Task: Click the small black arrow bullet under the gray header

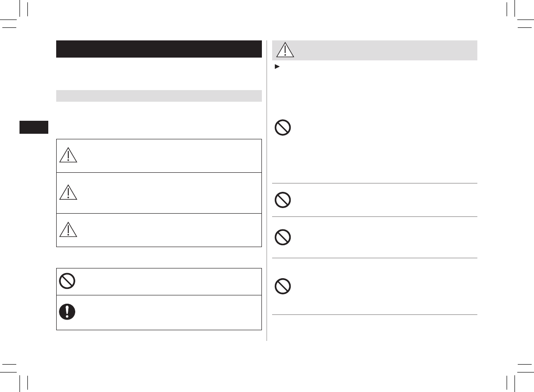Action: click(277, 67)
